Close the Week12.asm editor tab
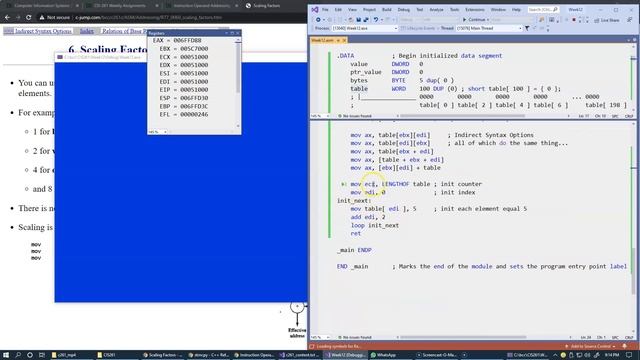 tap(344, 40)
